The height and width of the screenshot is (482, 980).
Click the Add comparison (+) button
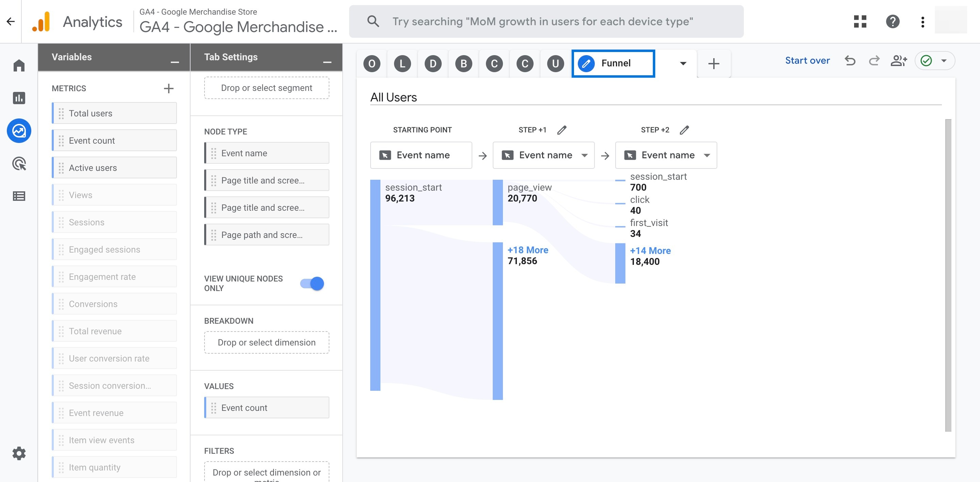click(x=713, y=63)
